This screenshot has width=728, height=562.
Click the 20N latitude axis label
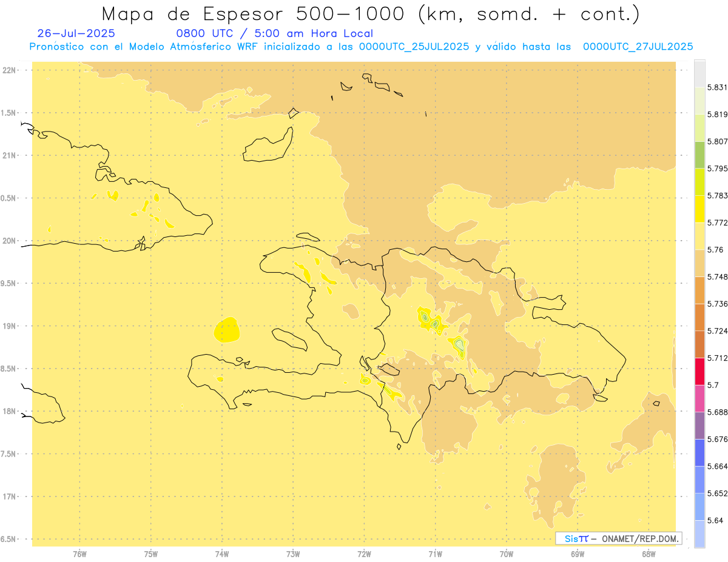[x=9, y=241]
